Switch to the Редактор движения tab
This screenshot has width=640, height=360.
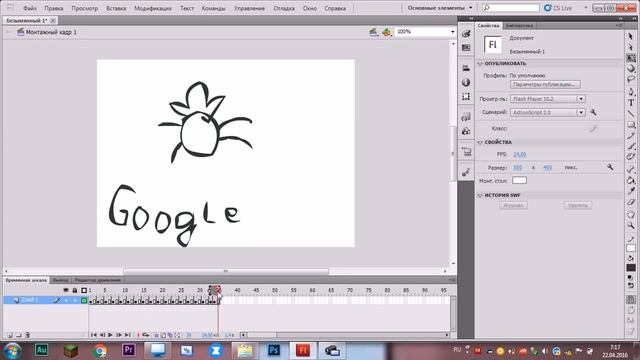(98, 280)
